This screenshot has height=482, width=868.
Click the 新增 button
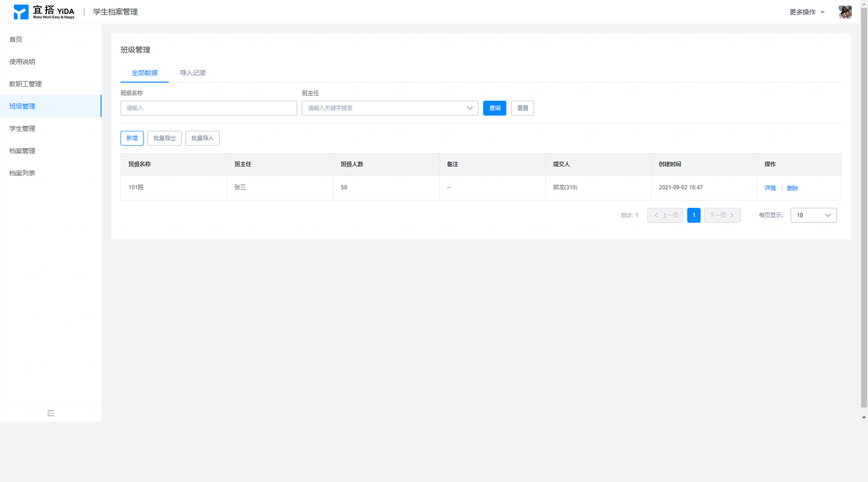(132, 138)
